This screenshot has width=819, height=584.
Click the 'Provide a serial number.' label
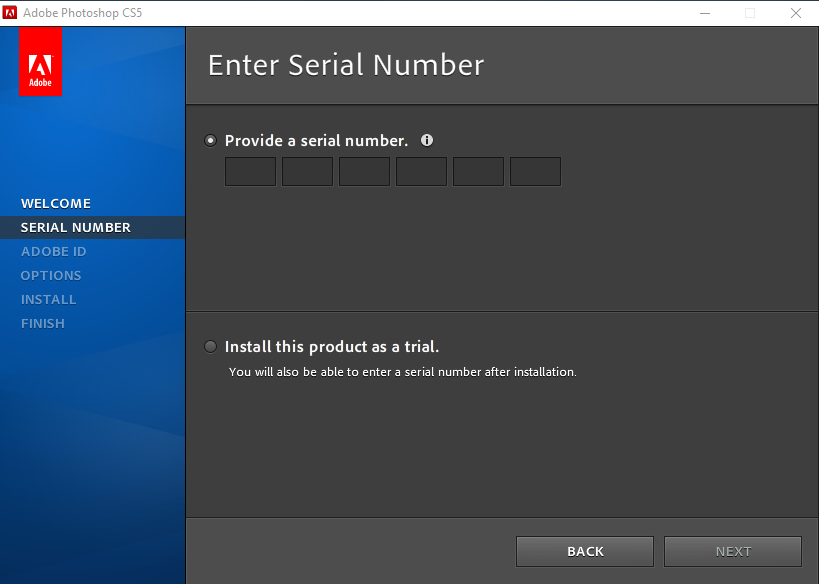(x=317, y=141)
